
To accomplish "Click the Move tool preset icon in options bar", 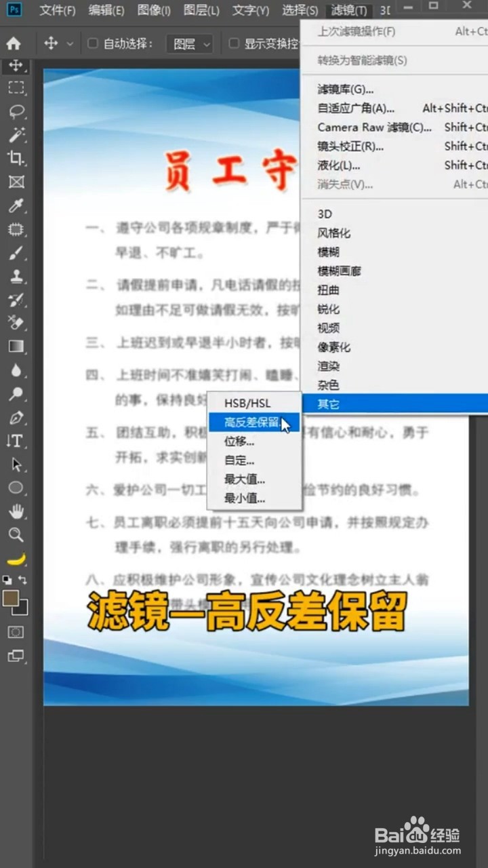I will [51, 44].
